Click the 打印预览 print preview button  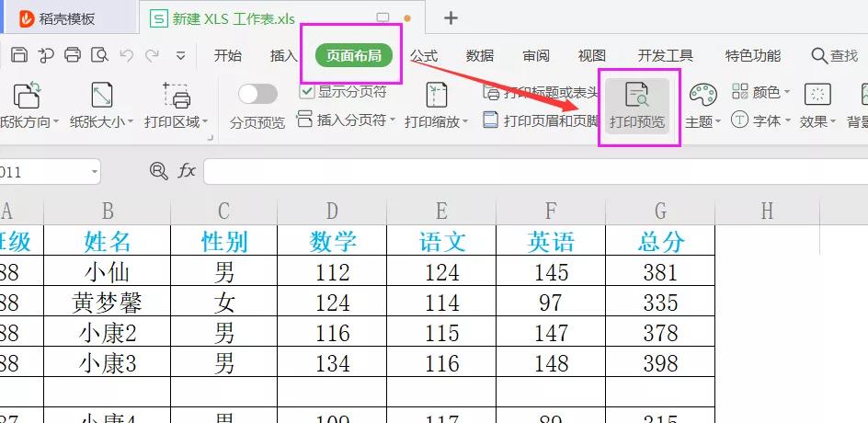coord(637,106)
